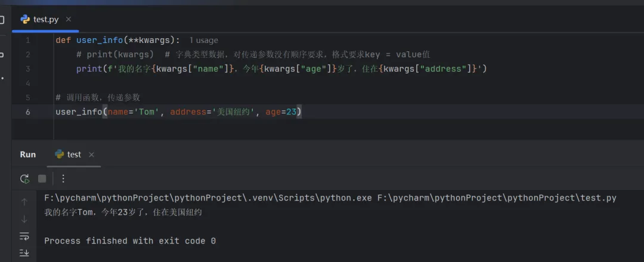This screenshot has height=262, width=644.
Task: Click the Python icon on the test run tab
Action: [60, 155]
